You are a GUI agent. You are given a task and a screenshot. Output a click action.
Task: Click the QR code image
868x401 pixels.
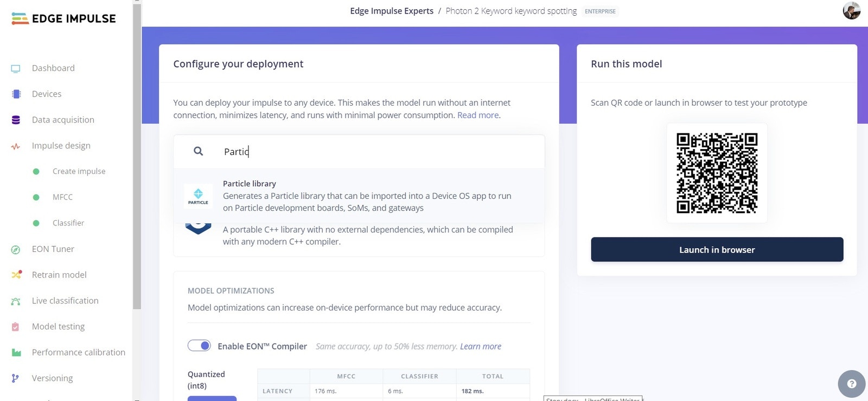pyautogui.click(x=717, y=173)
